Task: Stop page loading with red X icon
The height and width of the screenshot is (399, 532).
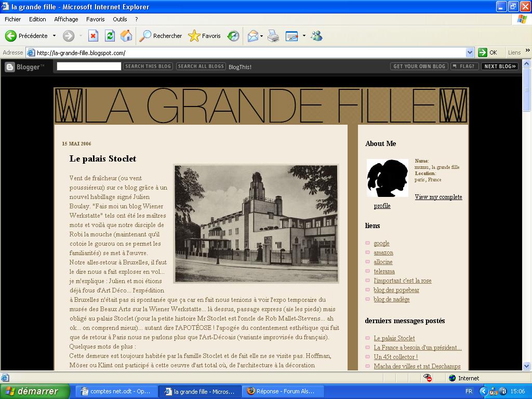Action: click(93, 36)
